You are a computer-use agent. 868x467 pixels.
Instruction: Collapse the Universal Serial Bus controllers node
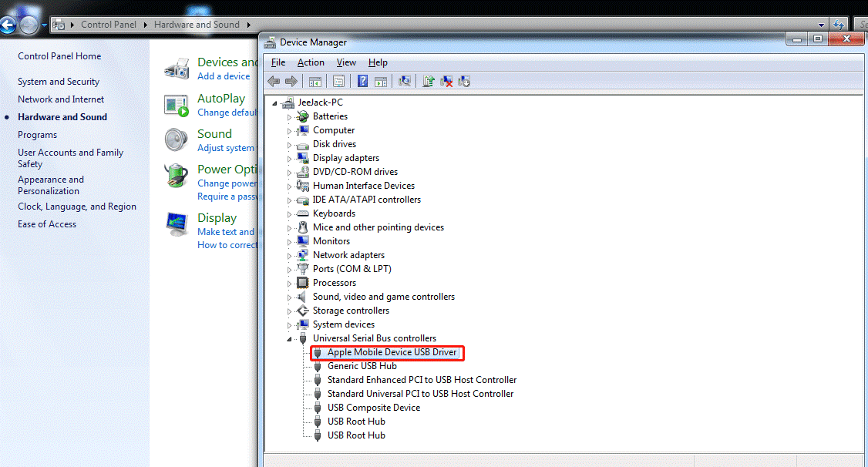click(x=290, y=339)
